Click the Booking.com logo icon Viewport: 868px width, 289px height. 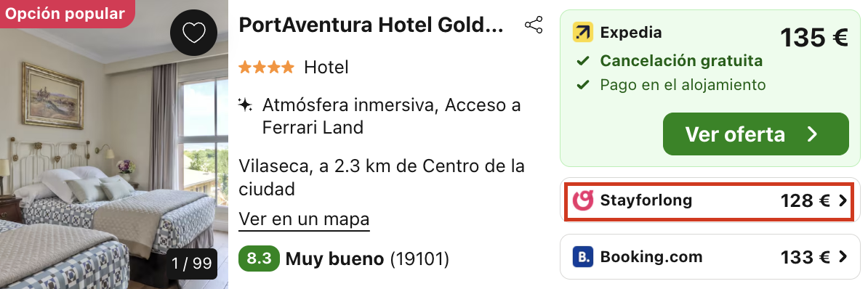click(582, 257)
